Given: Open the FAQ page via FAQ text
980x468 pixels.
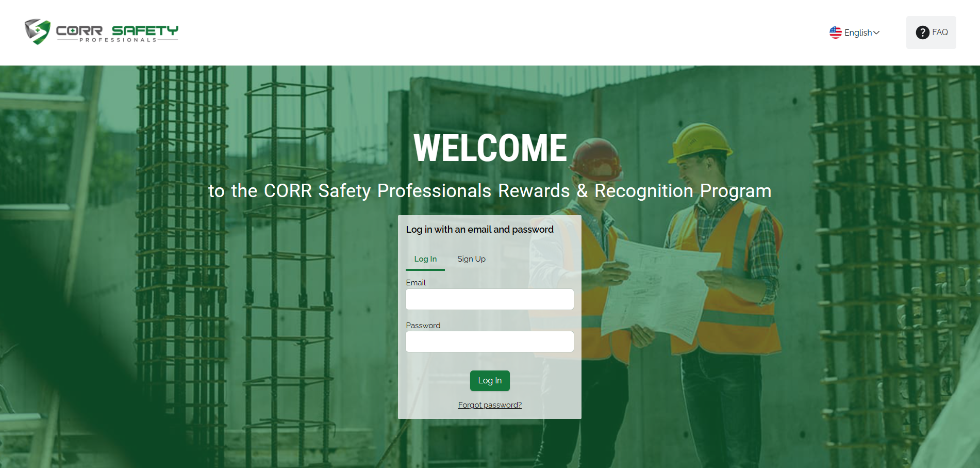Looking at the screenshot, I should click(x=940, y=32).
